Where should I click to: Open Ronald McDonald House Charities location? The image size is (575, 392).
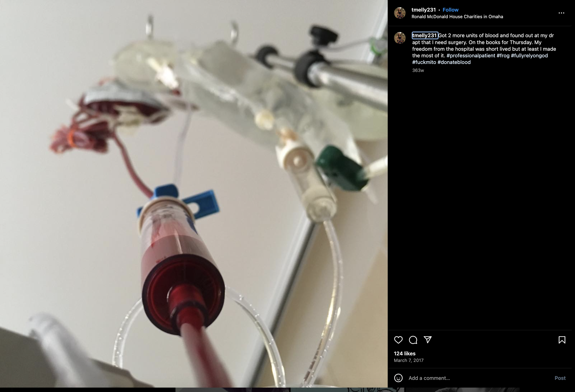tap(457, 17)
